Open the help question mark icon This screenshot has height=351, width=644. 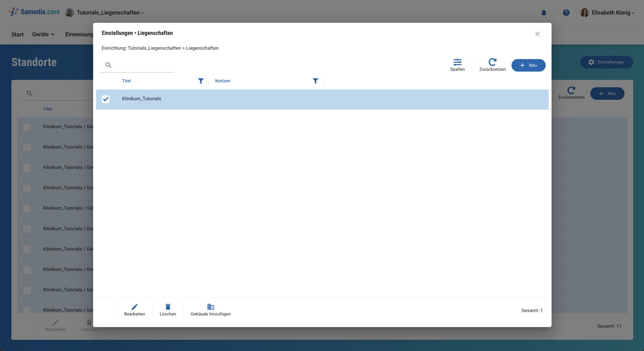(566, 13)
